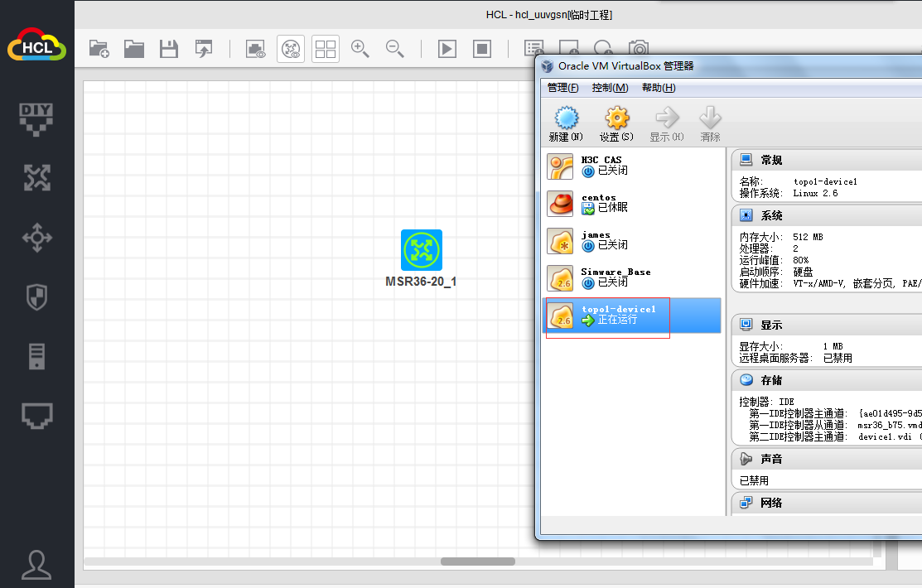Click the 已休眠 status of centos
The image size is (922, 588).
(x=613, y=207)
